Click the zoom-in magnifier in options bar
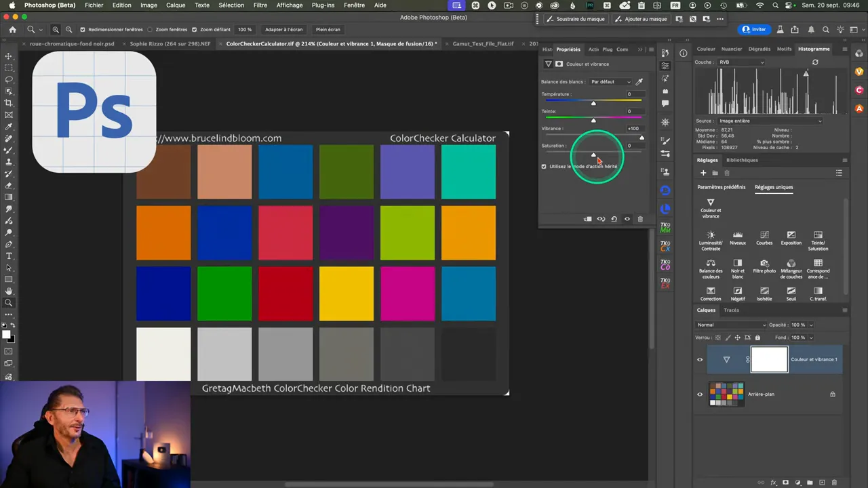 click(56, 30)
